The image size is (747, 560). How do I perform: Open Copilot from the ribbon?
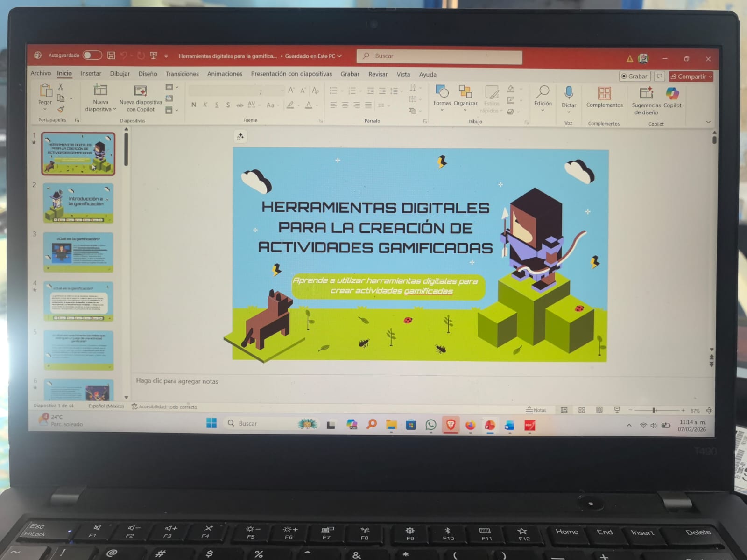tap(672, 94)
